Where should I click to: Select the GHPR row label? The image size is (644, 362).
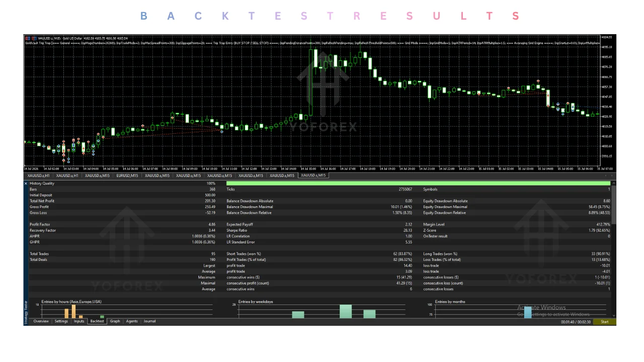coord(35,242)
